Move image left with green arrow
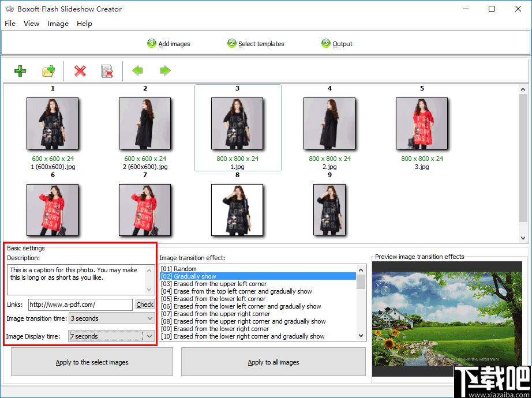This screenshot has width=532, height=398. [x=137, y=71]
